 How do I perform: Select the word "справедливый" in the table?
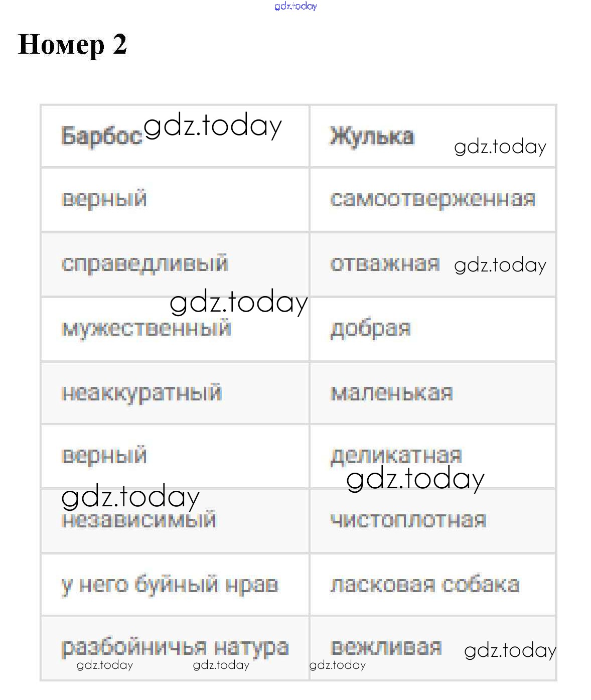pyautogui.click(x=144, y=264)
